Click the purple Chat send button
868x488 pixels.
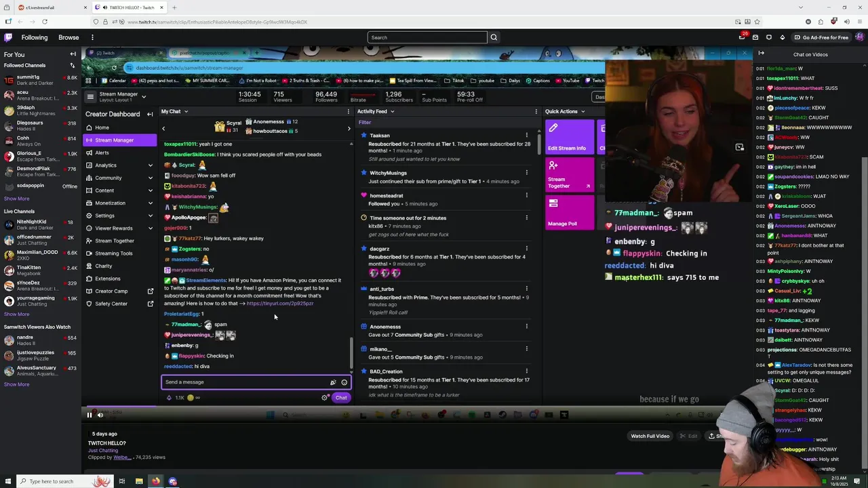coord(341,398)
